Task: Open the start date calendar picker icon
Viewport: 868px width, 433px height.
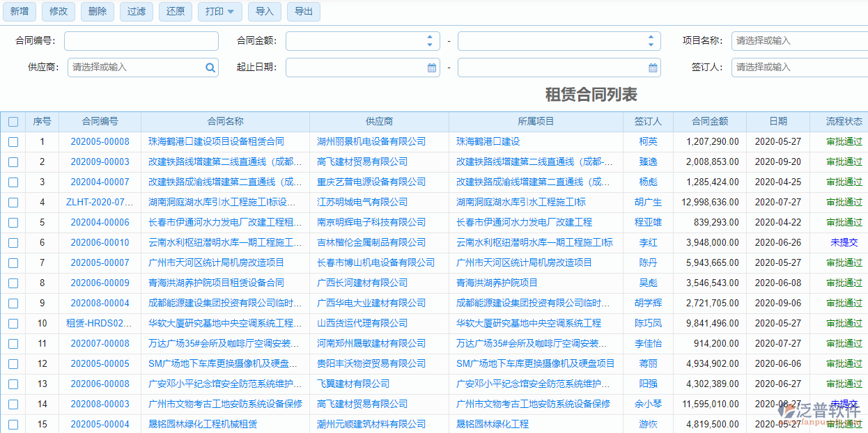Action: click(x=431, y=68)
